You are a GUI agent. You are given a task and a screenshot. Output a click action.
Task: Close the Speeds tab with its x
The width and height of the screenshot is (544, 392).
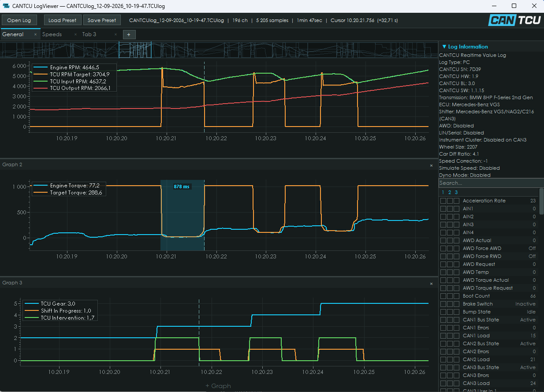coord(75,34)
